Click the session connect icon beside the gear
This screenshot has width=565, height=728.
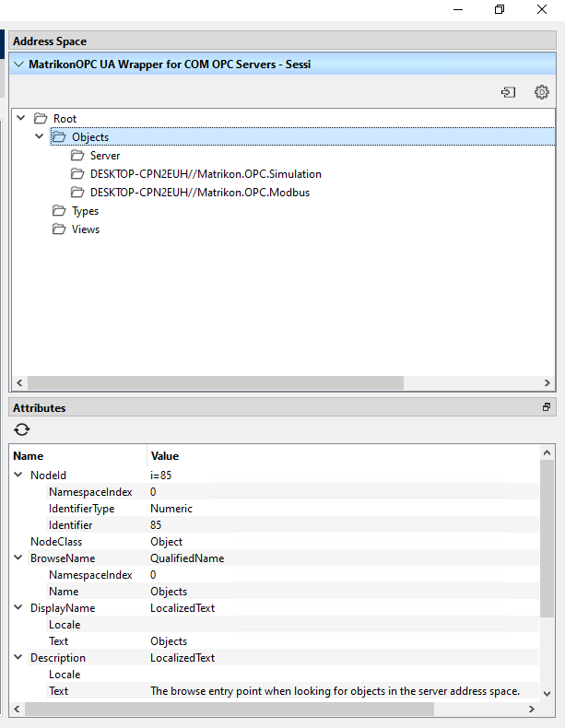509,92
